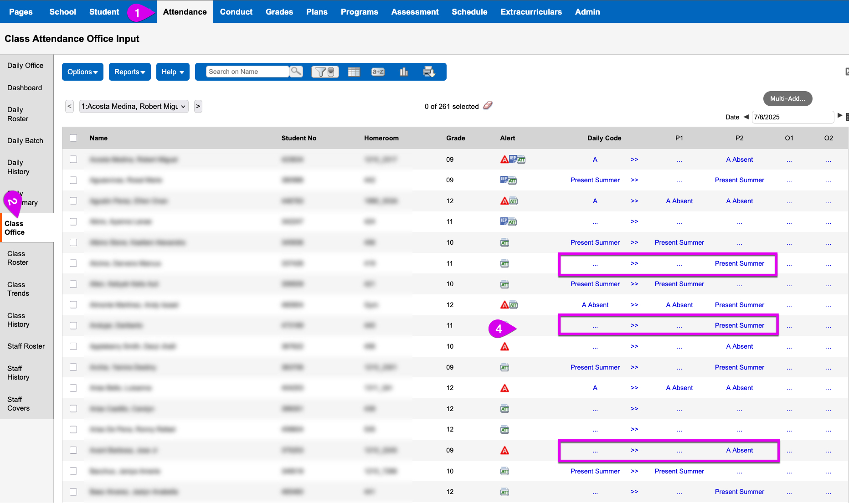Open the bar chart icon
This screenshot has width=849, height=504.
pyautogui.click(x=404, y=72)
